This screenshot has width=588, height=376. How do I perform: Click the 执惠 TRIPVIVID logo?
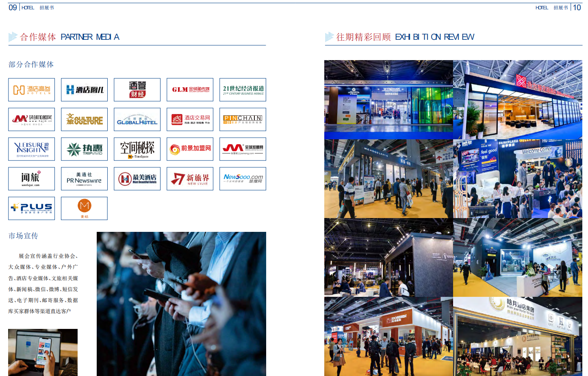(x=84, y=149)
